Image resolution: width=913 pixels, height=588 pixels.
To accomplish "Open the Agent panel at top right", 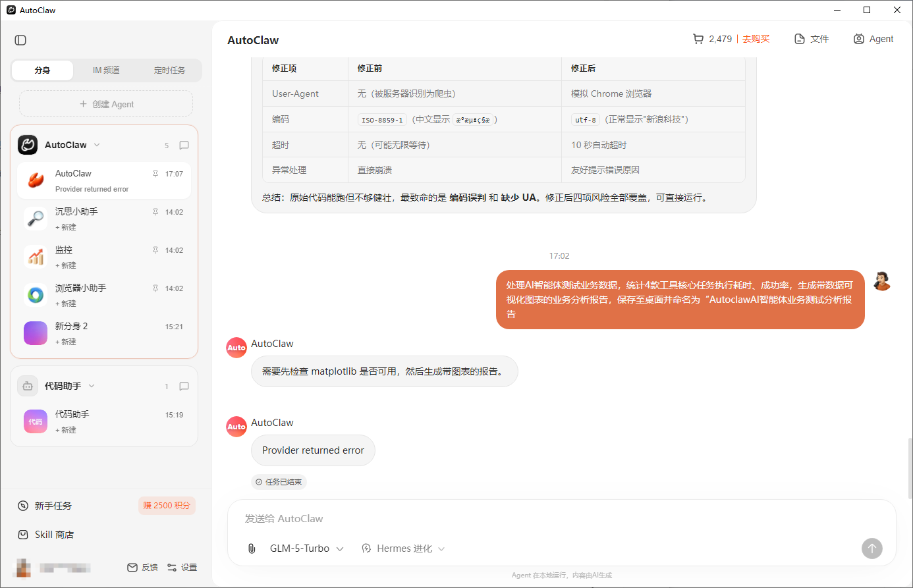I will pyautogui.click(x=873, y=39).
